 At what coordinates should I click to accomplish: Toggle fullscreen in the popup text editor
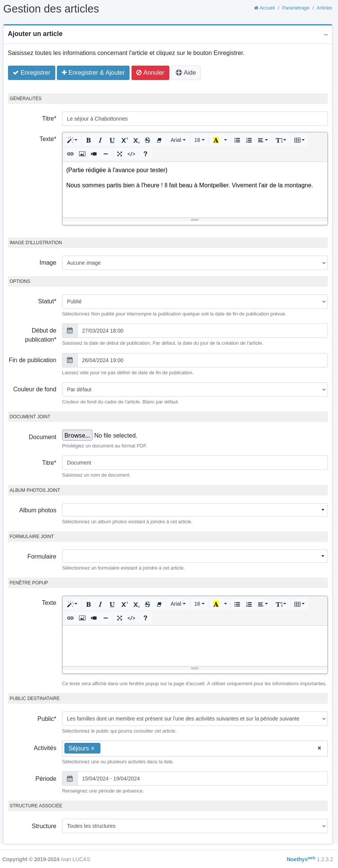(119, 618)
